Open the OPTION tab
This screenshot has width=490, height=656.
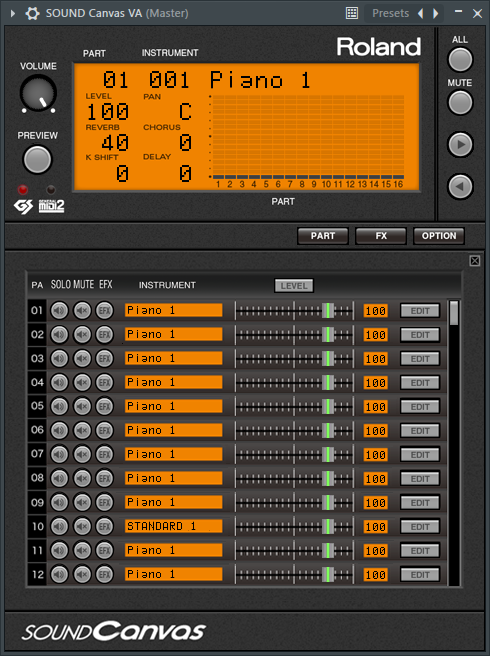(x=439, y=236)
